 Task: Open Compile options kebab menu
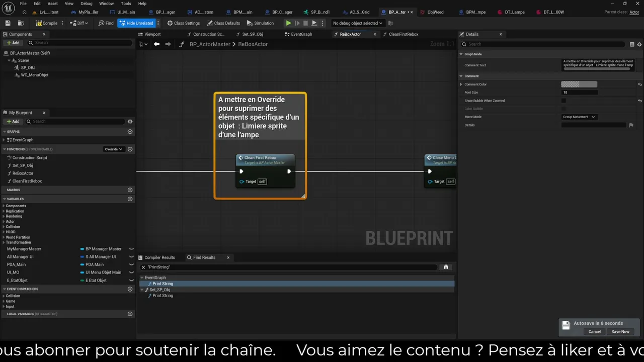[x=62, y=23]
